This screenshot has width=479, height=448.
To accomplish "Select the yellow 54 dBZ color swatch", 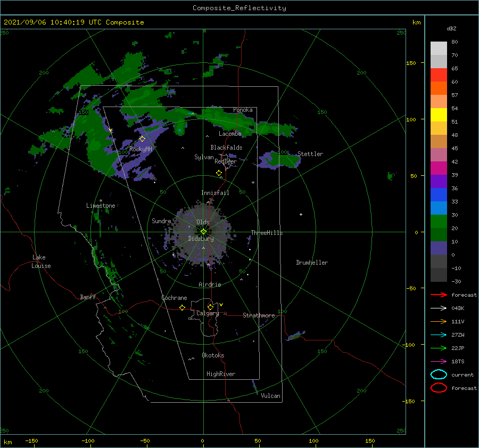I will pos(439,115).
